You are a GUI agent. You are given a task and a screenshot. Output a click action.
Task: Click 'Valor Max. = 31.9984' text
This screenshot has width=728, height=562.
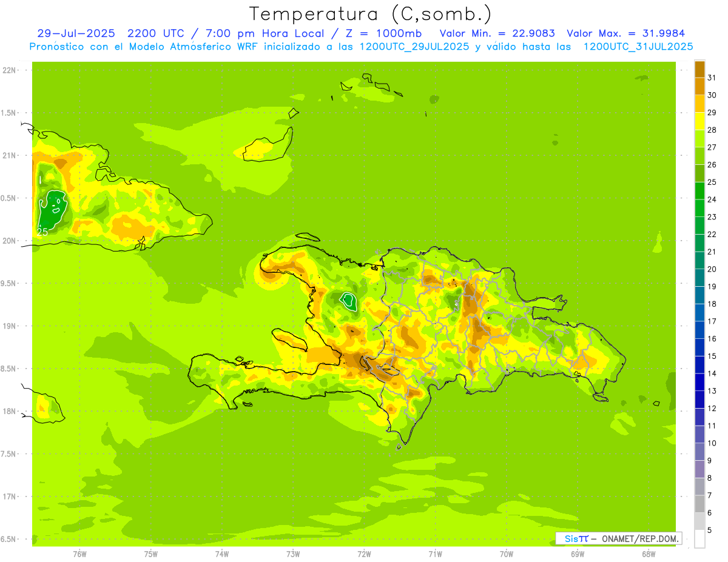pos(626,33)
